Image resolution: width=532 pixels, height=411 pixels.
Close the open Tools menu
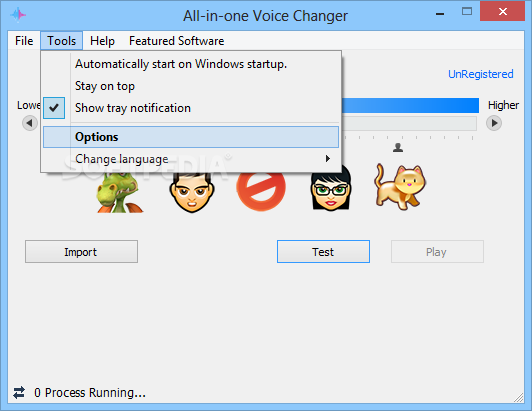pos(61,41)
